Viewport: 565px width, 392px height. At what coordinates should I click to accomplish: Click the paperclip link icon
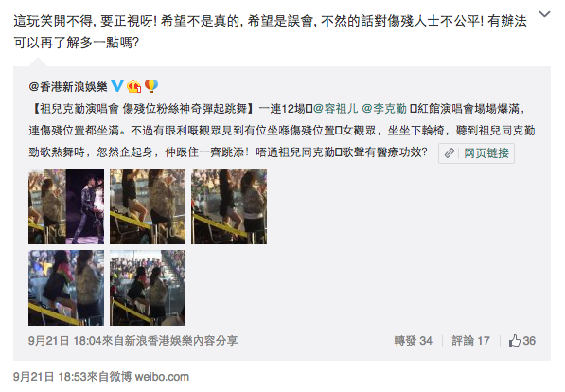[449, 153]
